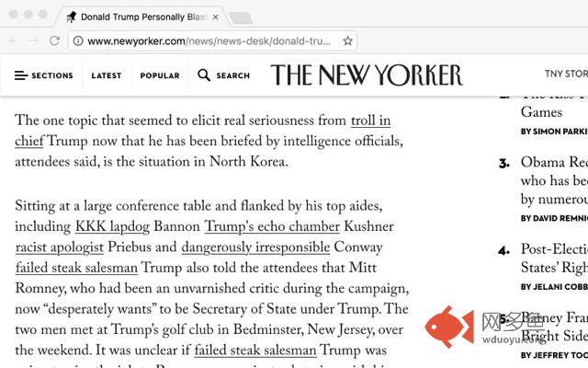The width and height of the screenshot is (588, 368).
Task: Open a new browser tab
Action: [240, 17]
